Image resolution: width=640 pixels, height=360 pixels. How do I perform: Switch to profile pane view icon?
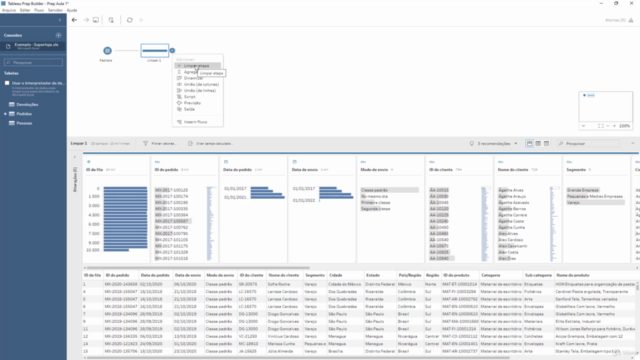pos(529,144)
